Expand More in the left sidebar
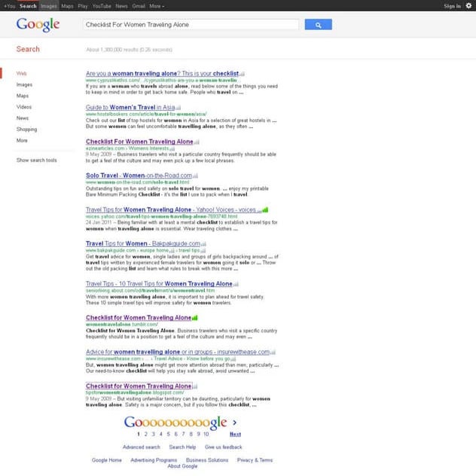Image resolution: width=476 pixels, height=476 pixels. pyautogui.click(x=22, y=140)
